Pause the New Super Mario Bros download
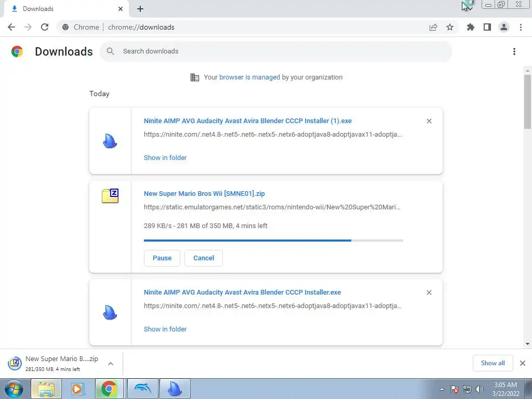 click(x=162, y=258)
